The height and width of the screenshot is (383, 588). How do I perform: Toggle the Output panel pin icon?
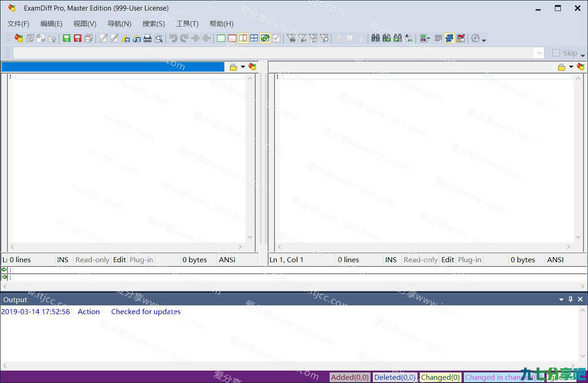[x=571, y=299]
